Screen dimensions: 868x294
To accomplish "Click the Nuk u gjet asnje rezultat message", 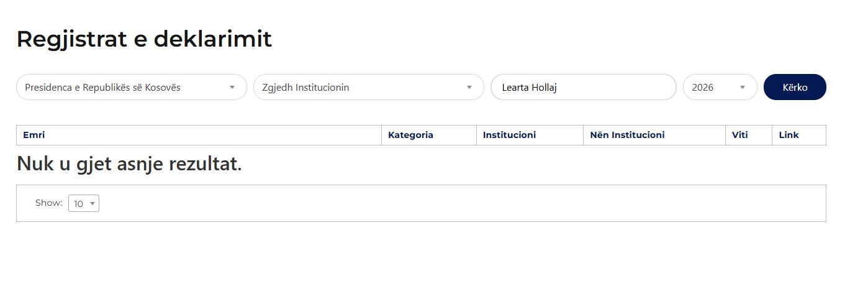I will pyautogui.click(x=129, y=165).
